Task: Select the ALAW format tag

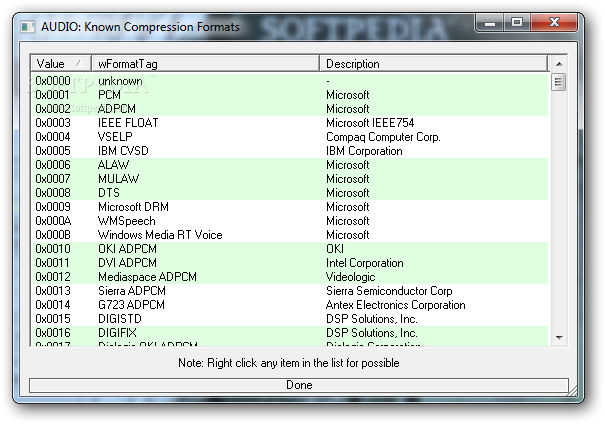Action: click(113, 165)
